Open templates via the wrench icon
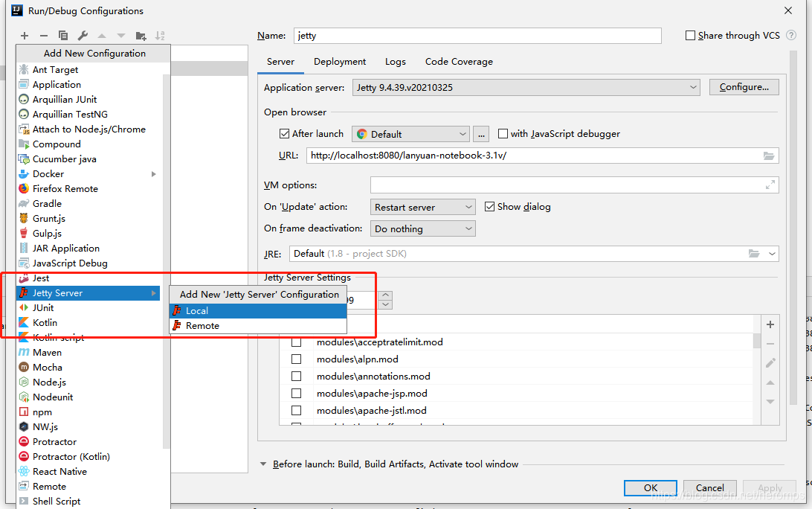The image size is (812, 509). (x=83, y=36)
